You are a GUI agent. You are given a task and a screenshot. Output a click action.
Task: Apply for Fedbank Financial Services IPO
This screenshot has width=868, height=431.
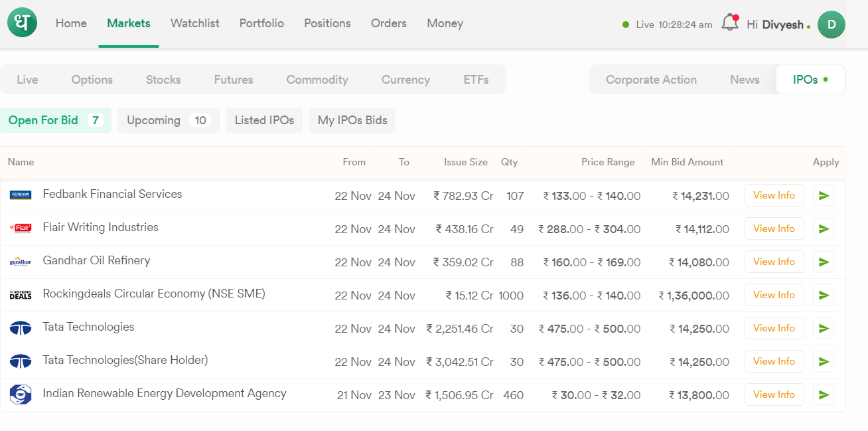click(x=824, y=195)
